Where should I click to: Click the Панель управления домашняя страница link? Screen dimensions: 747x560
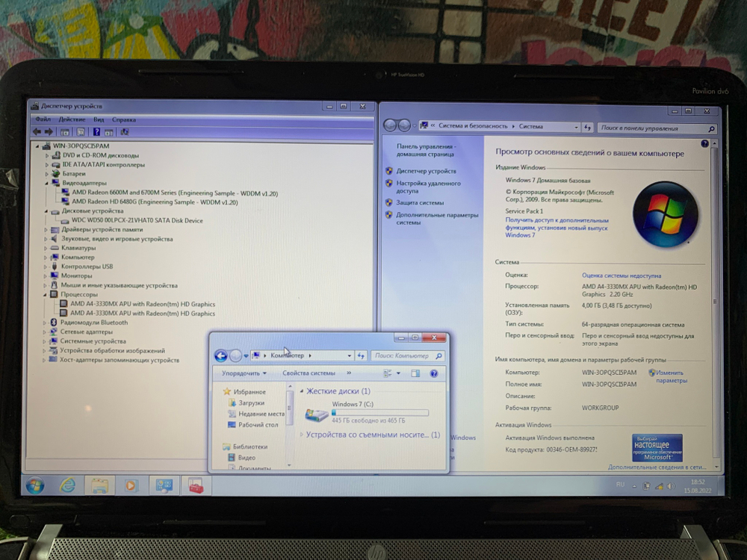(x=426, y=151)
